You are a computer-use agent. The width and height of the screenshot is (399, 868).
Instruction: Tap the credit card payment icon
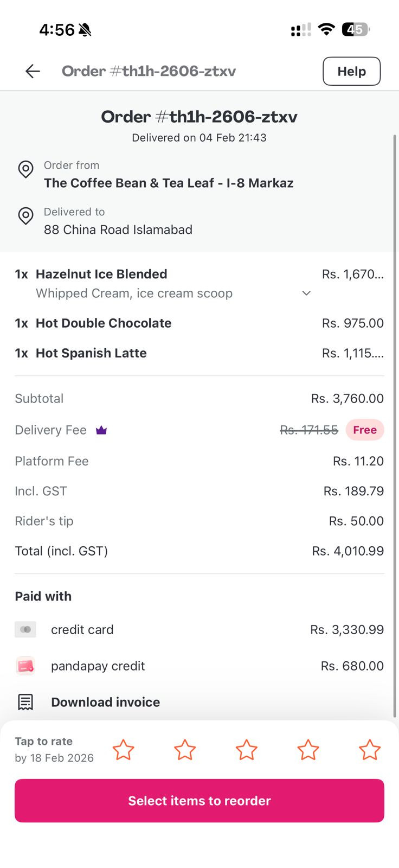(25, 629)
